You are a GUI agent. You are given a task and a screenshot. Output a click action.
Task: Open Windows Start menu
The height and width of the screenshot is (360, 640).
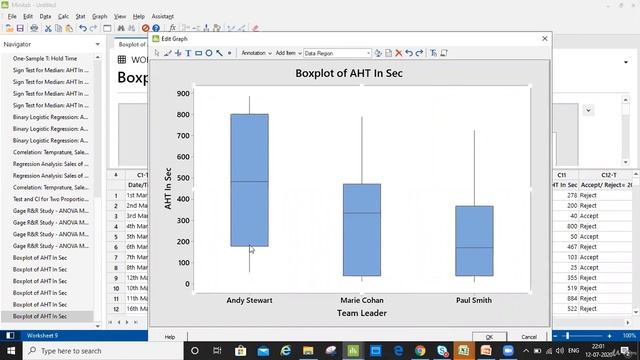click(11, 351)
